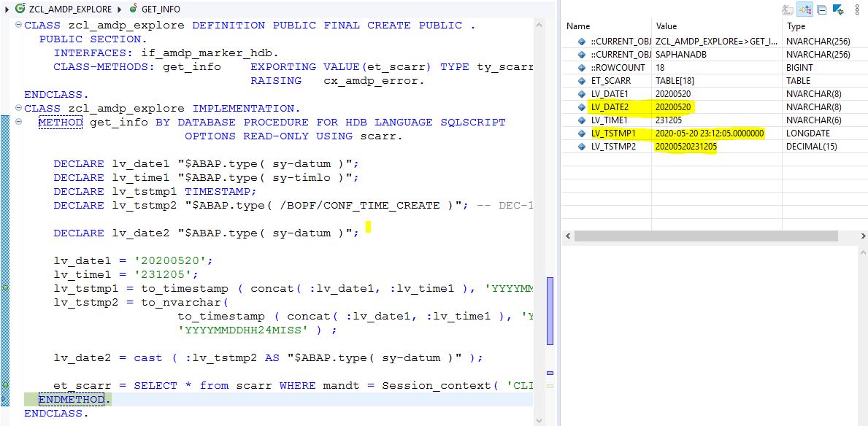The width and height of the screenshot is (868, 426).
Task: Click the Collapse All icon in Variables view
Action: coord(822,9)
